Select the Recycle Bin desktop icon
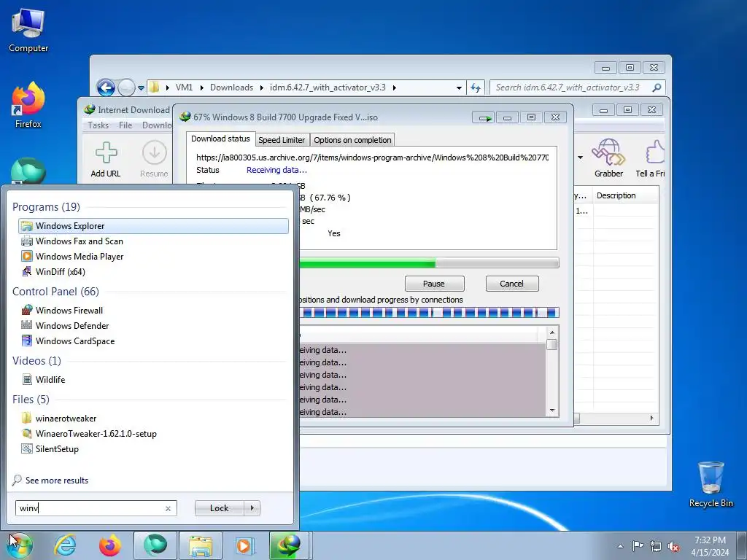This screenshot has height=560, width=747. point(711,484)
